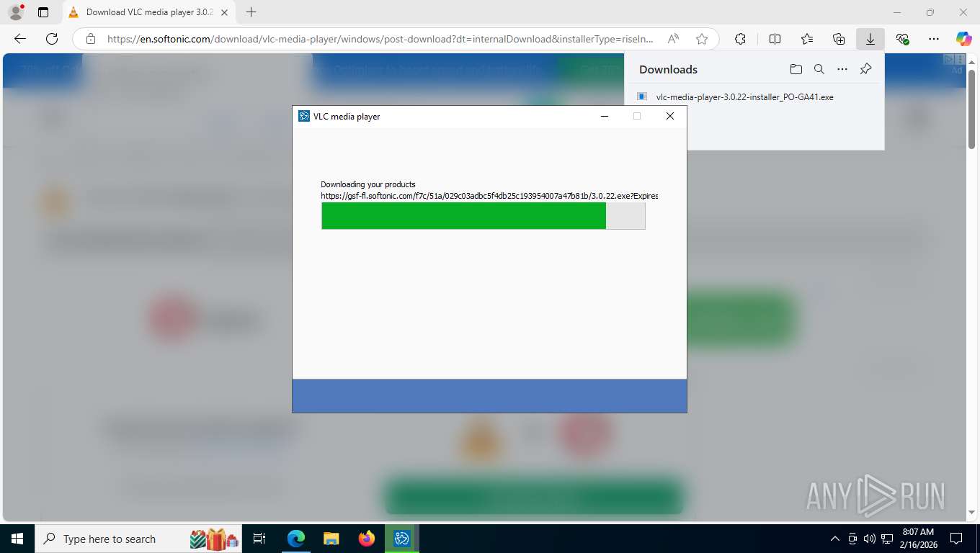The image size is (980, 553).
Task: Search downloads in Downloads panel
Action: coord(819,69)
